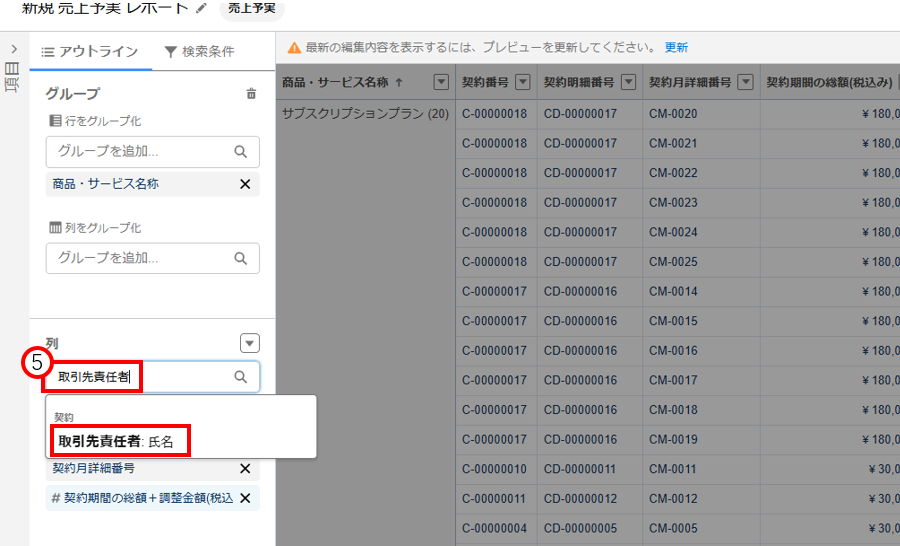The width and height of the screenshot is (900, 546).
Task: Select the アウトライン tab
Action: [x=90, y=51]
